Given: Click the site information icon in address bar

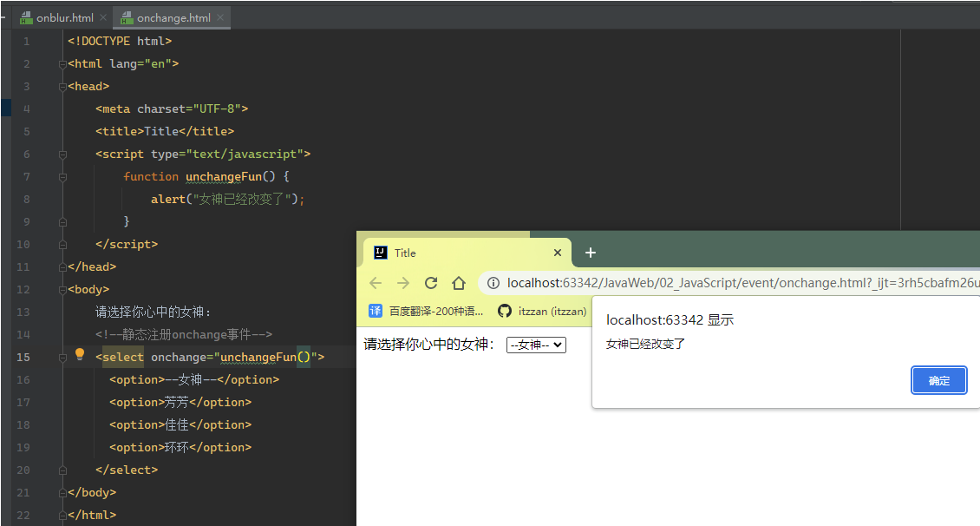Looking at the screenshot, I should 493,283.
